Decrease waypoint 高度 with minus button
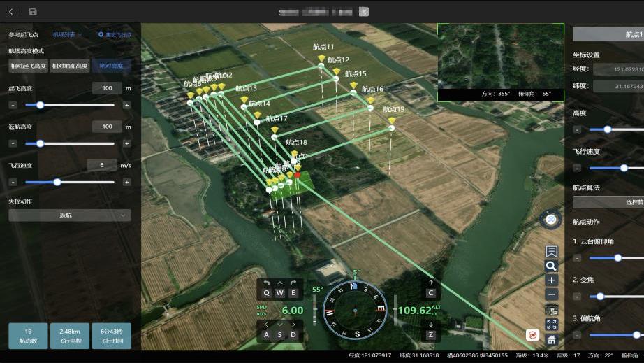This screenshot has width=644, height=363. pyautogui.click(x=577, y=129)
